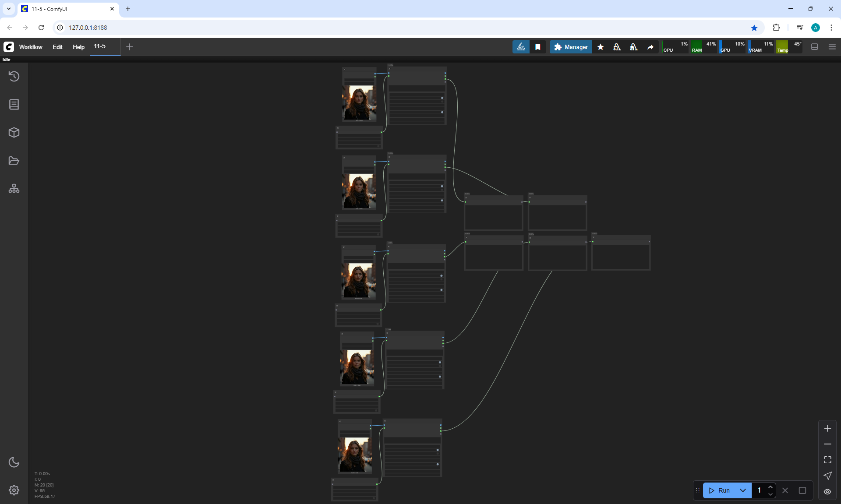Image resolution: width=841 pixels, height=504 pixels.
Task: Fit the workflow view to screen
Action: [827, 460]
